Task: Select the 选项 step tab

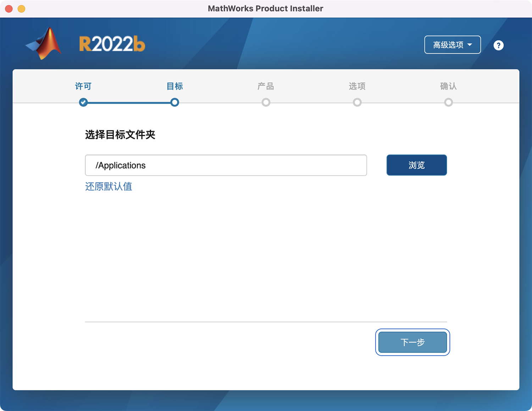Action: (x=357, y=86)
